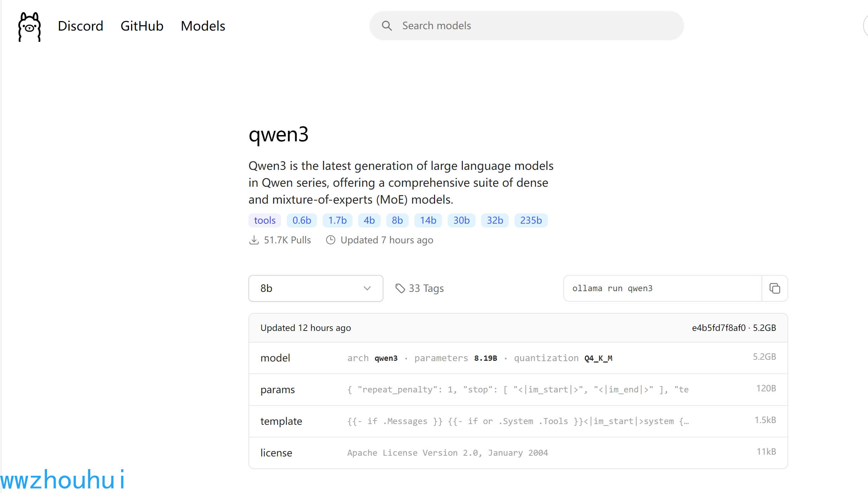This screenshot has width=868, height=493.
Task: Click the clock icon next to Updated time
Action: [x=330, y=240]
